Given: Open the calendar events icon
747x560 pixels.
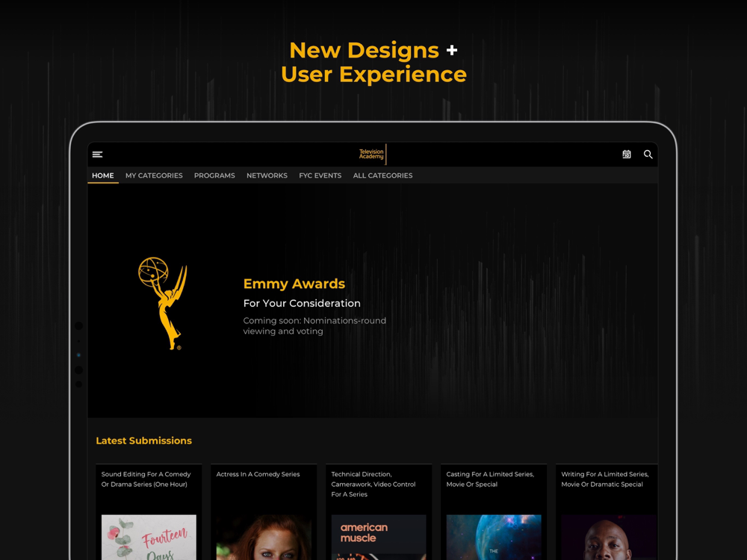Looking at the screenshot, I should coord(627,155).
